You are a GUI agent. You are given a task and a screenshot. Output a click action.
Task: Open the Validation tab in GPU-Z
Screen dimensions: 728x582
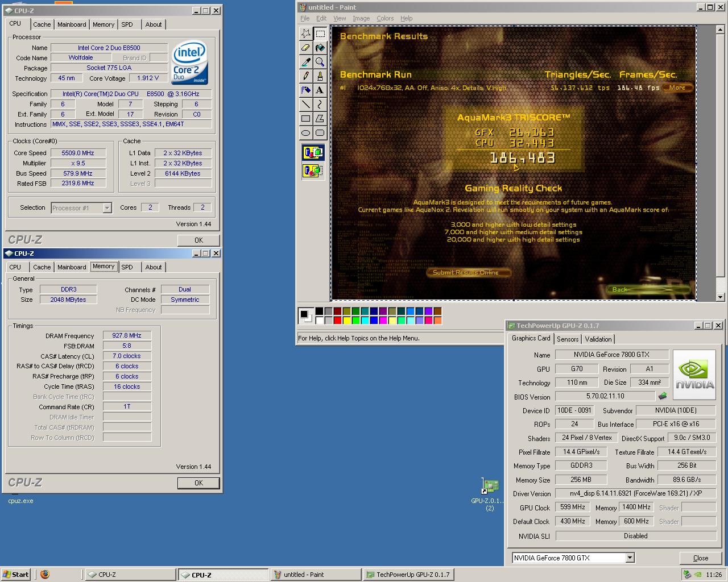598,339
